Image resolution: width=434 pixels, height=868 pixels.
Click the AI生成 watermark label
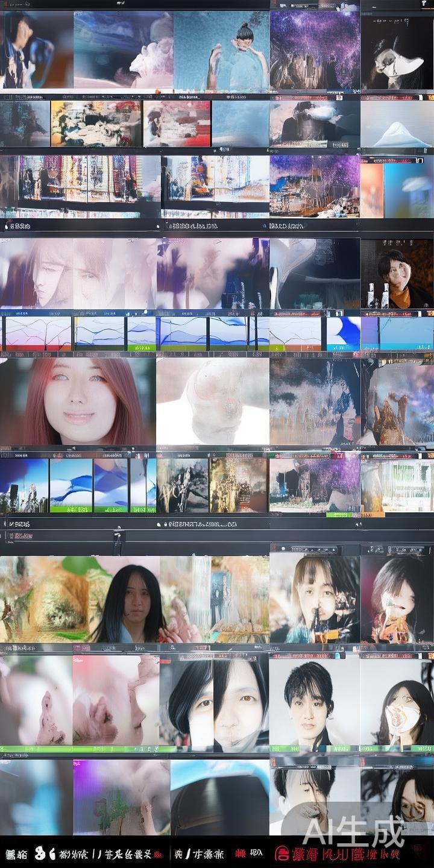point(353,832)
